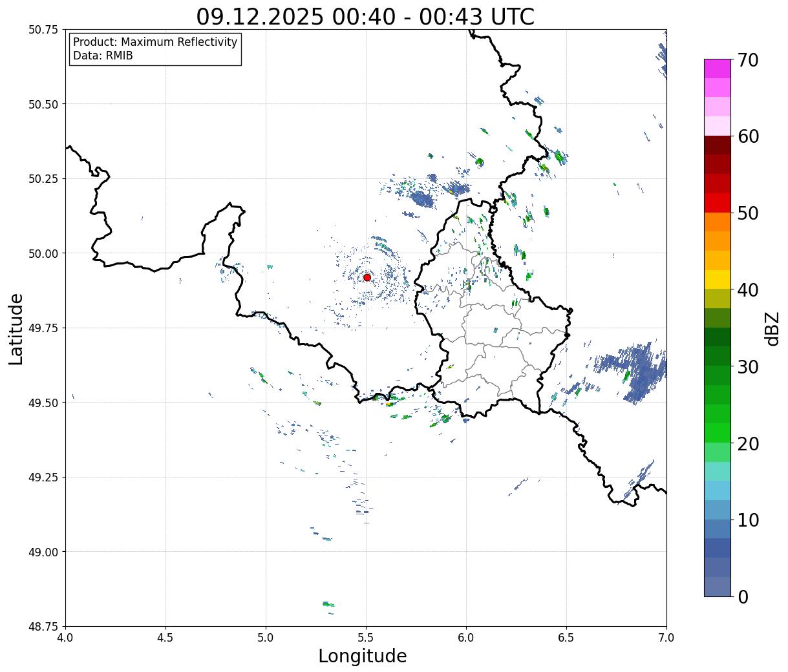Click the longitude tick label 7.0
788x672 pixels.
tap(666, 637)
